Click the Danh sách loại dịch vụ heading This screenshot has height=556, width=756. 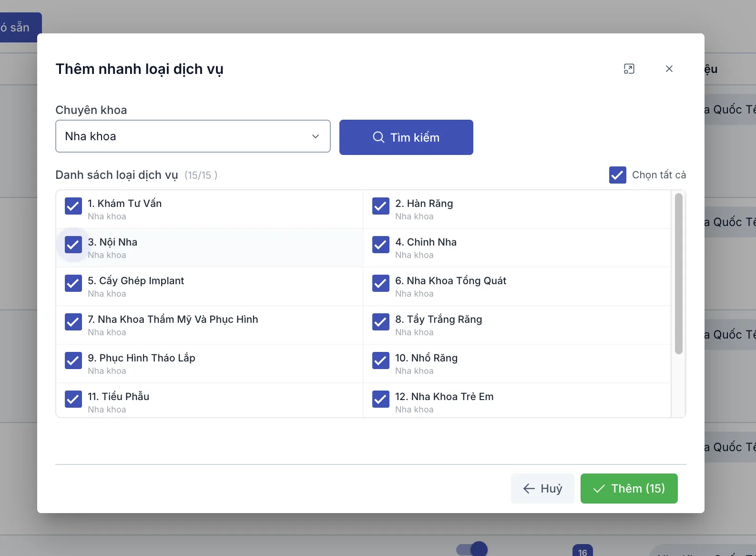117,175
